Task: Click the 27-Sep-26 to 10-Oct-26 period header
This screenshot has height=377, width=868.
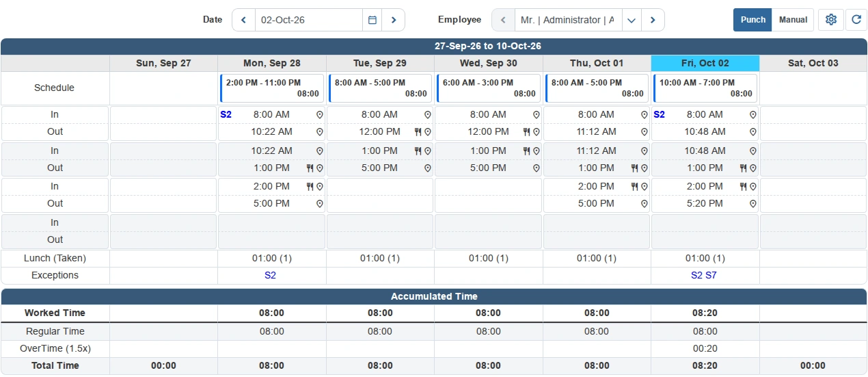Action: pyautogui.click(x=488, y=46)
